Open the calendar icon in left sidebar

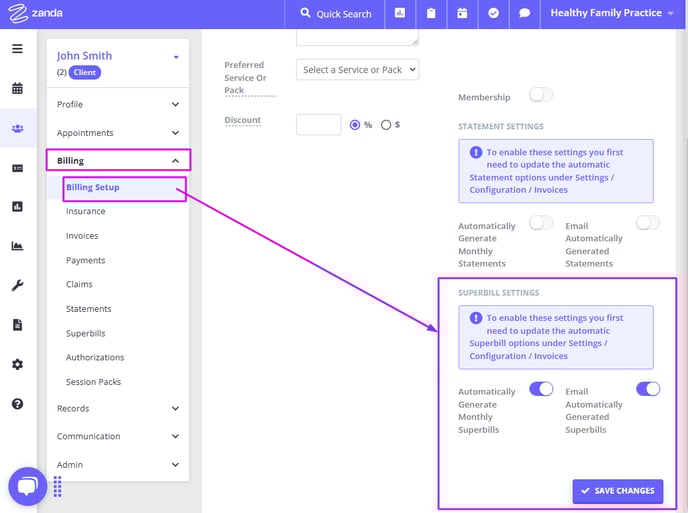18,88
